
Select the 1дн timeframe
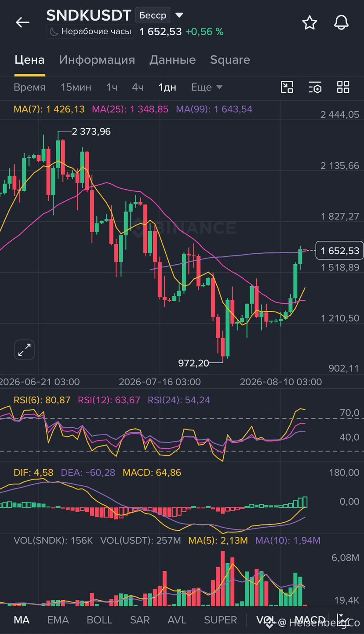point(167,87)
